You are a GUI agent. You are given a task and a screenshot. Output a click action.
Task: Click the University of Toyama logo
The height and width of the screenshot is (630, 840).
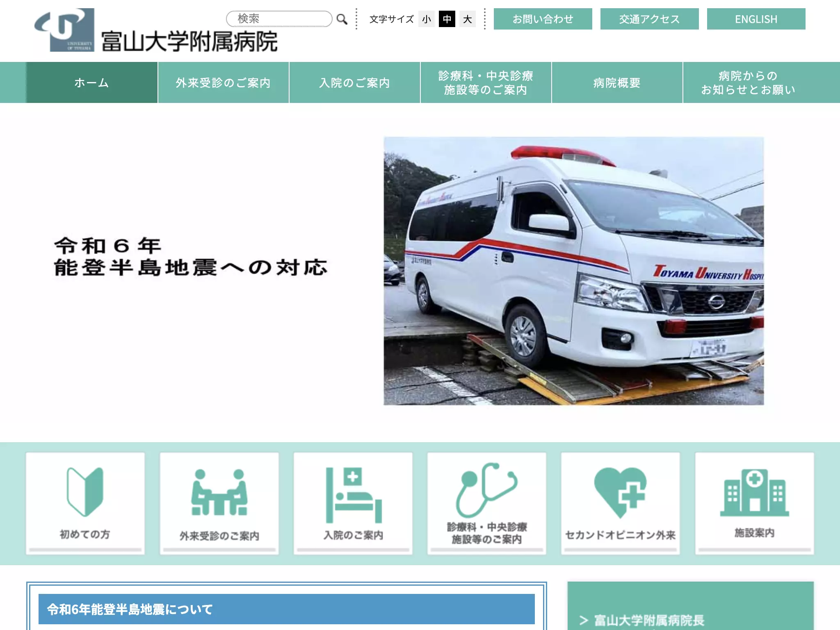point(64,30)
